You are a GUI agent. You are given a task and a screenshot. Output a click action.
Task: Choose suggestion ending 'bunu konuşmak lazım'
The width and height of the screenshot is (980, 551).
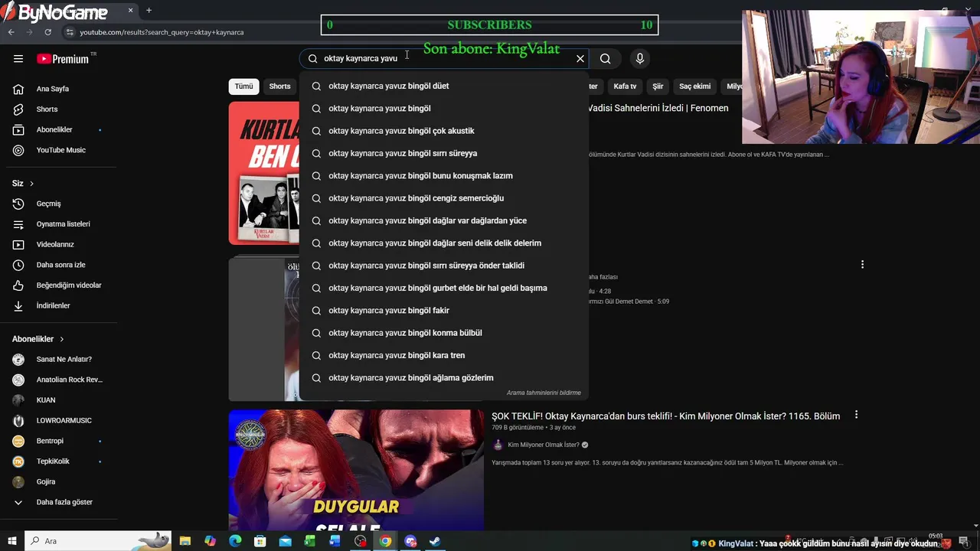[444, 176]
